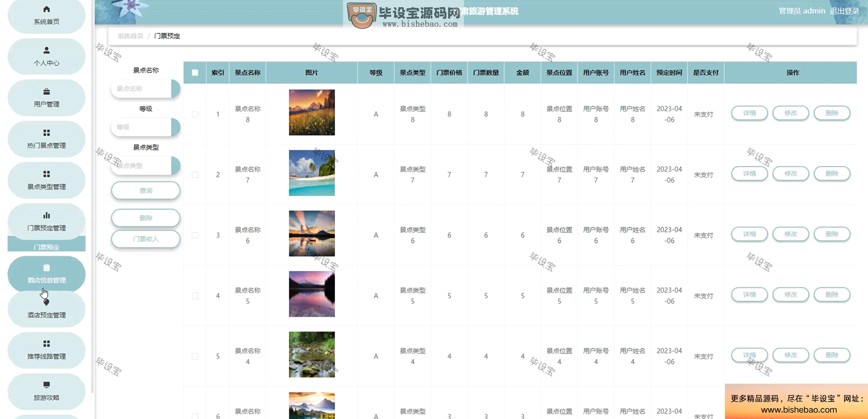Click 删除 for row 景点名称8
The height and width of the screenshot is (419, 868).
[x=832, y=113]
